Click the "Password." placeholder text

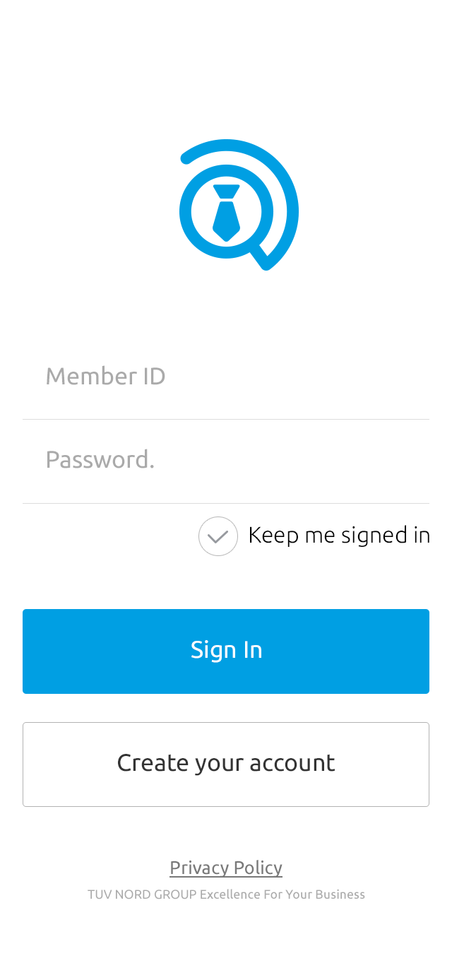(100, 460)
